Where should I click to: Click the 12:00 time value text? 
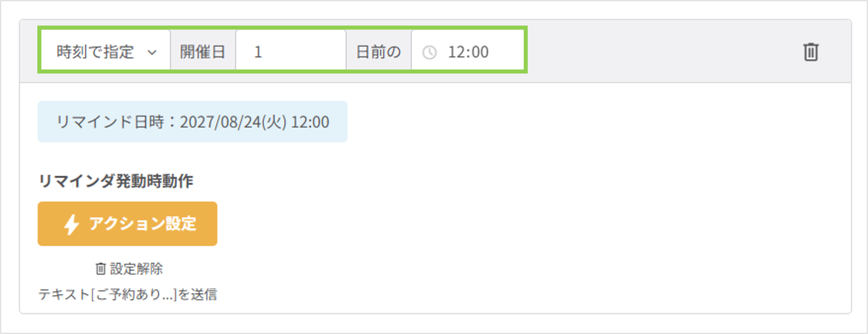[x=468, y=52]
